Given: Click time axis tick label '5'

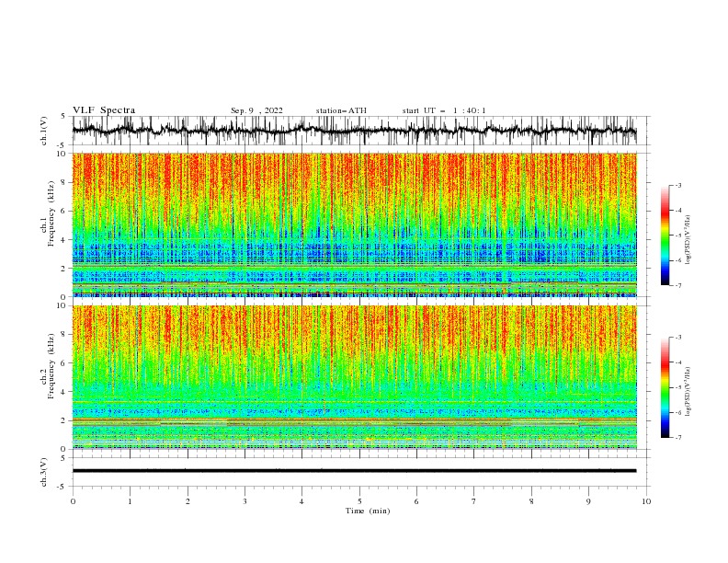Looking at the screenshot, I should click(x=359, y=501).
